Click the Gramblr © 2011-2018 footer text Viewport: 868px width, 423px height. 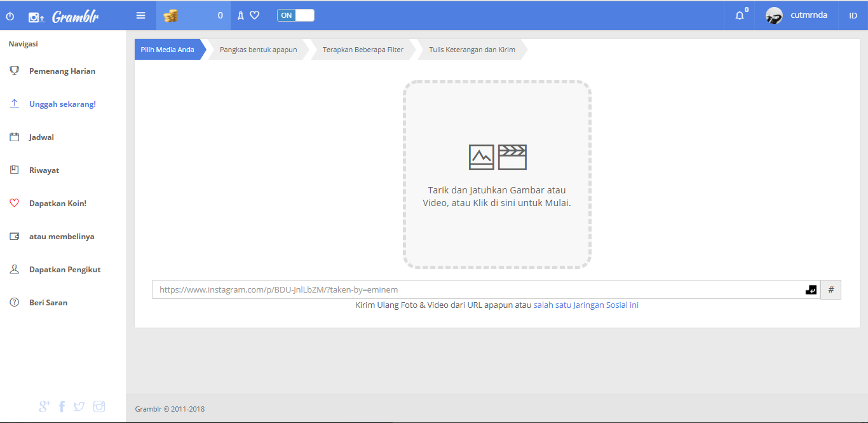[x=170, y=409]
